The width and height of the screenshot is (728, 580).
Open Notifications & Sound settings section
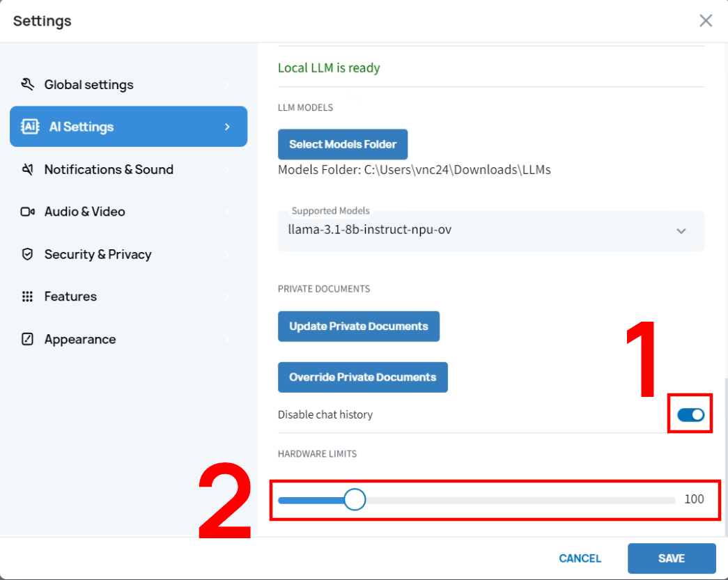109,170
